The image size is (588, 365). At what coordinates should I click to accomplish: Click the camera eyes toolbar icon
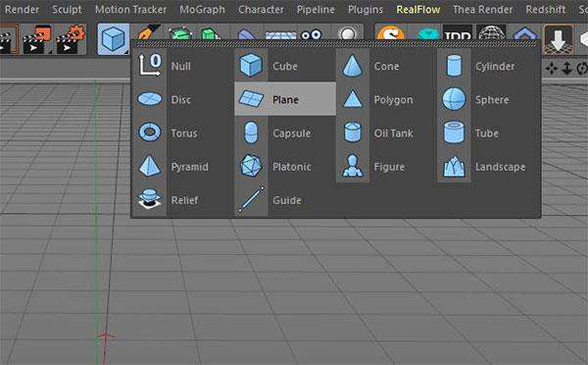click(312, 34)
